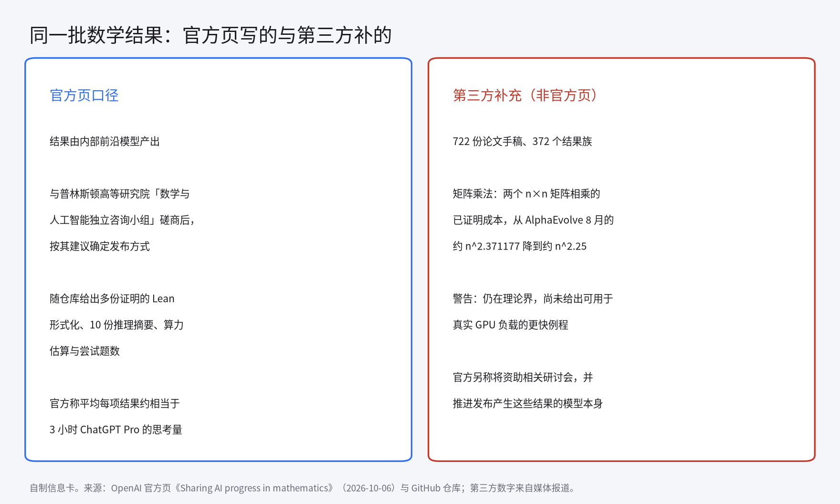Screen dimensions: 840x504
Task: Select the blue heading 官方页口径
Action: [84, 95]
